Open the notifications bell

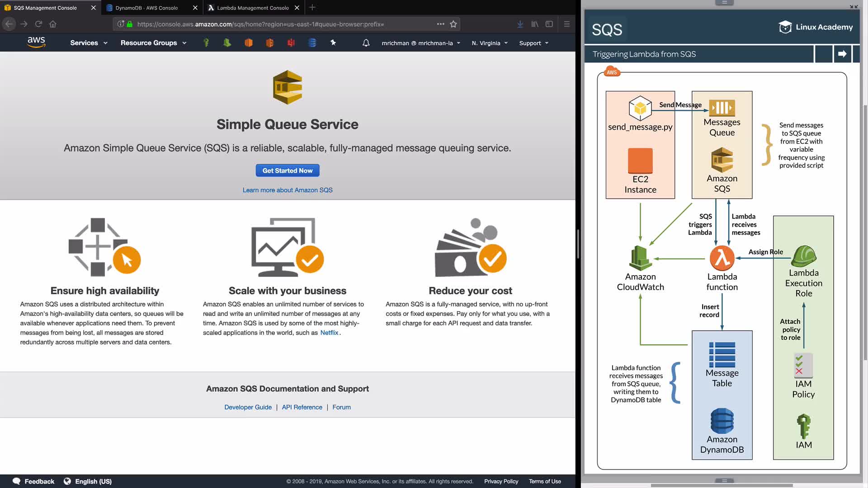click(x=366, y=43)
